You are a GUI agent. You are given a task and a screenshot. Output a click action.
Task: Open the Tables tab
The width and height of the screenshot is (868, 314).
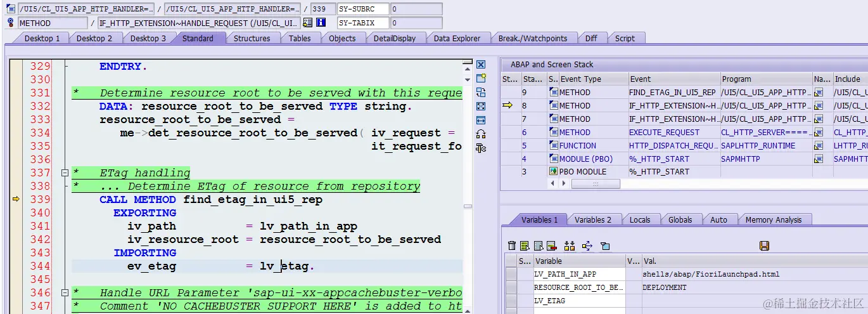tap(300, 38)
